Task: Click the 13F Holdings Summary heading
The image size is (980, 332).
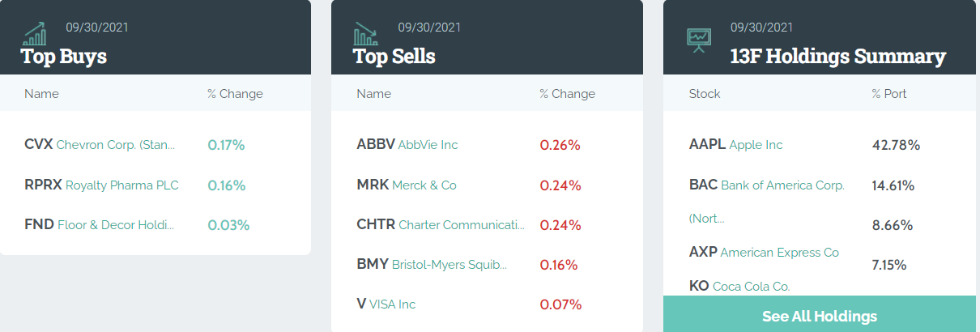Action: [x=837, y=57]
